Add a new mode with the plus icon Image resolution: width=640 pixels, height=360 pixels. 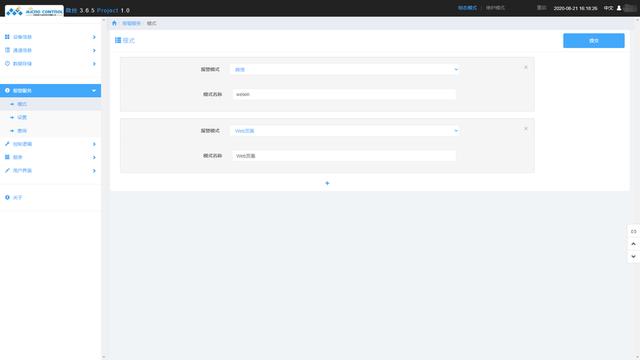[x=327, y=183]
